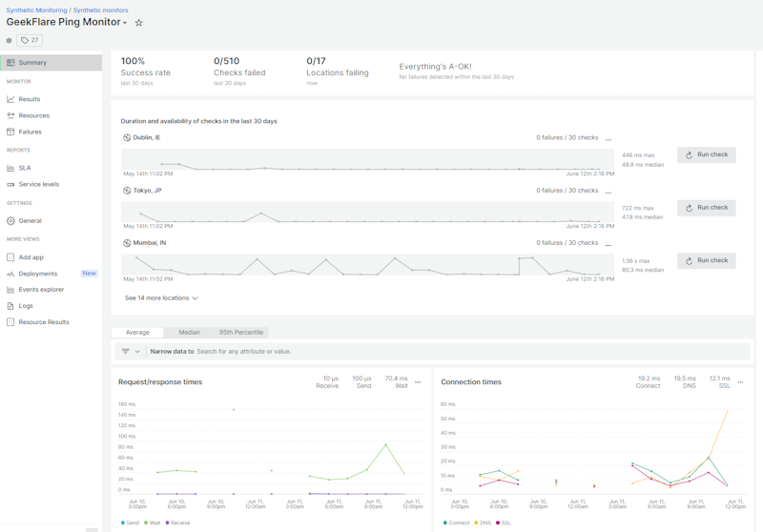Click the Dublin, IE duration sparkline chart
This screenshot has height=532, width=763.
(x=367, y=159)
